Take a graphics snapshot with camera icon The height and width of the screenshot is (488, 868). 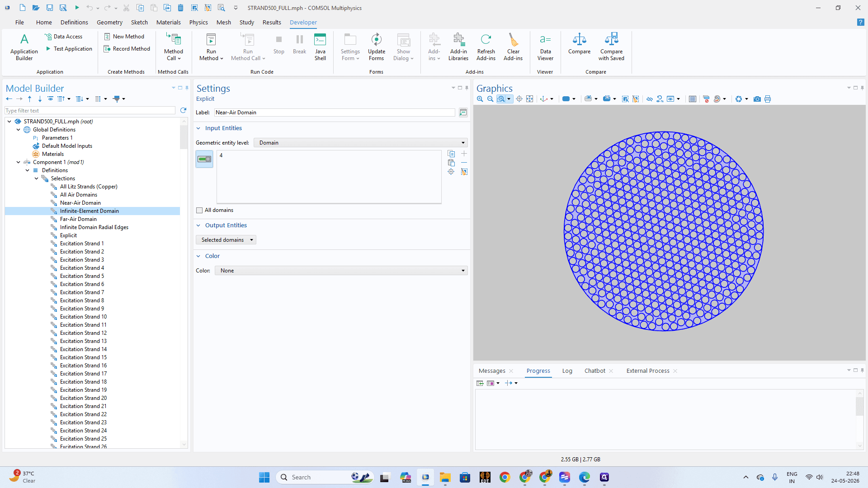click(x=757, y=99)
